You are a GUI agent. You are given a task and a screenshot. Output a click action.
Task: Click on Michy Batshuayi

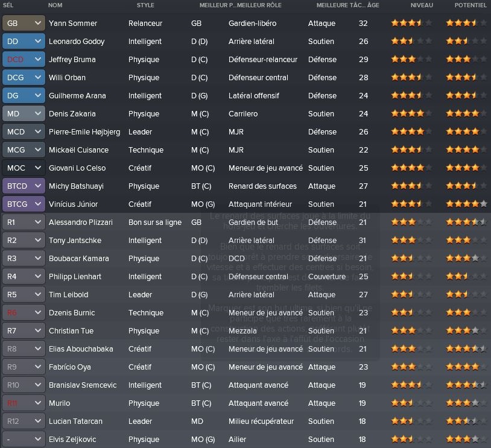(76, 186)
